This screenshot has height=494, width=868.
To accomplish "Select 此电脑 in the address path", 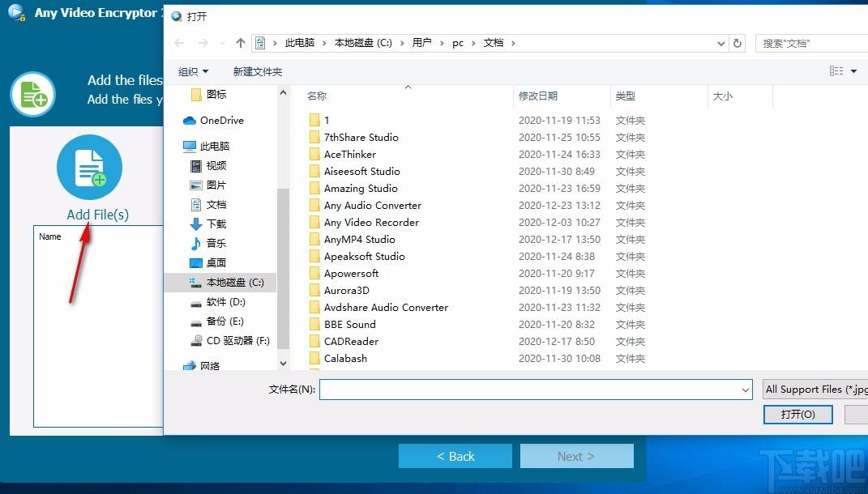I will click(x=300, y=43).
